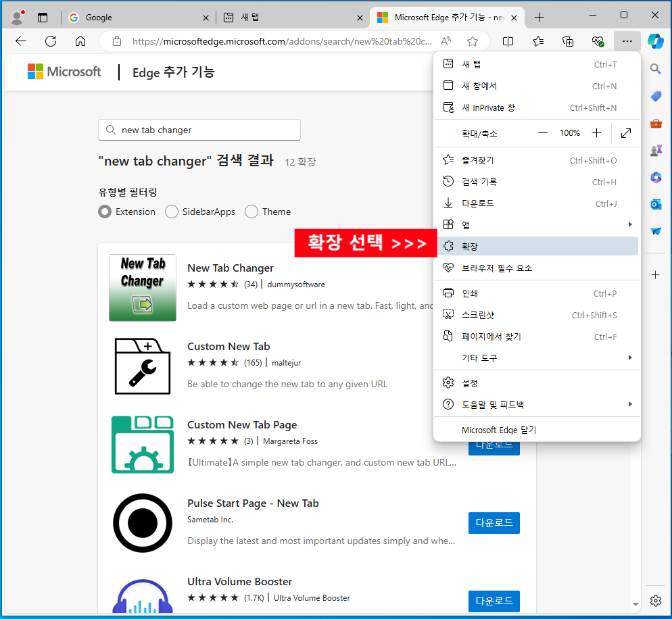Focus the new tab changer search field
This screenshot has width=672, height=619.
click(x=199, y=130)
